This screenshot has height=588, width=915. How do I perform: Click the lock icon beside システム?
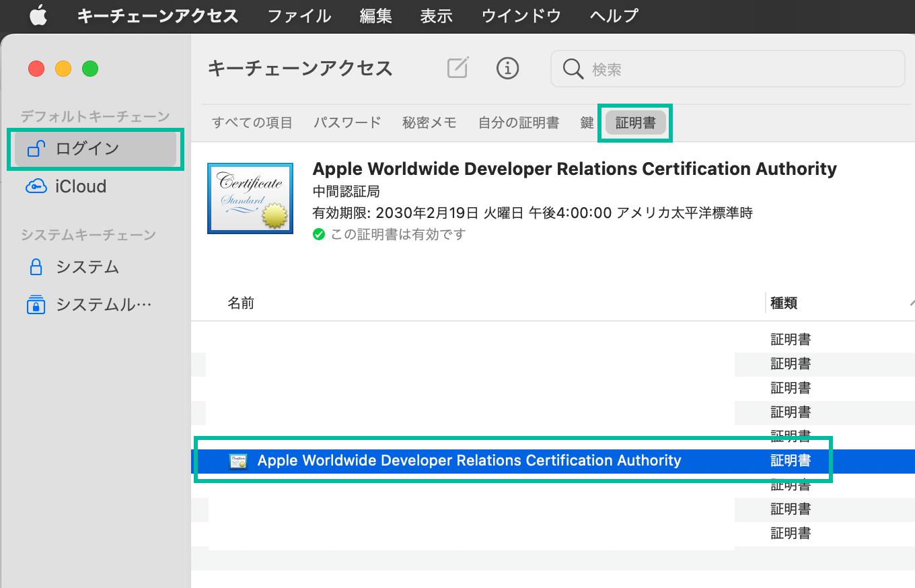(36, 267)
